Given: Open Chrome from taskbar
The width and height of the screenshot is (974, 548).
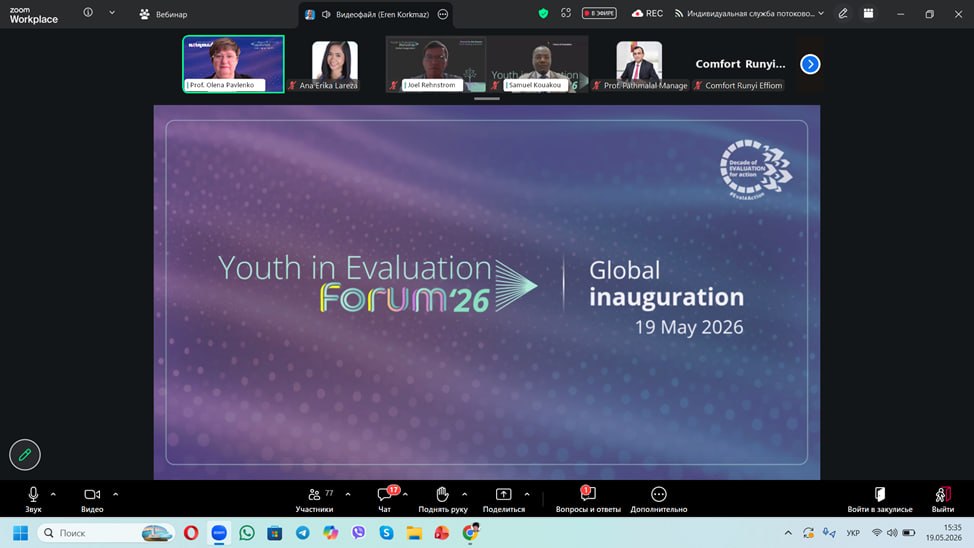Looking at the screenshot, I should [x=471, y=532].
